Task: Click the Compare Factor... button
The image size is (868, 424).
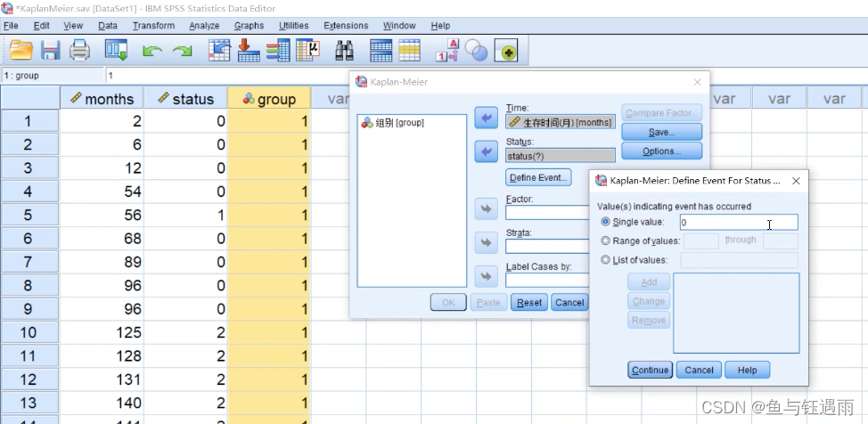Action: [x=662, y=113]
